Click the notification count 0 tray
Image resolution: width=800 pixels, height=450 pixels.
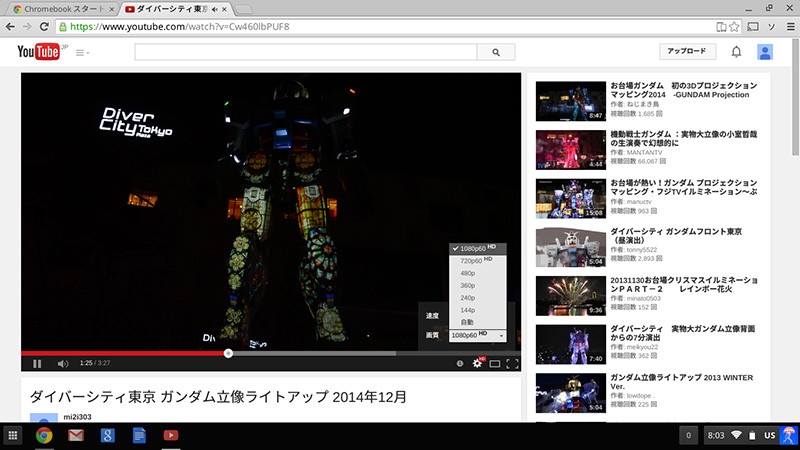coord(688,435)
